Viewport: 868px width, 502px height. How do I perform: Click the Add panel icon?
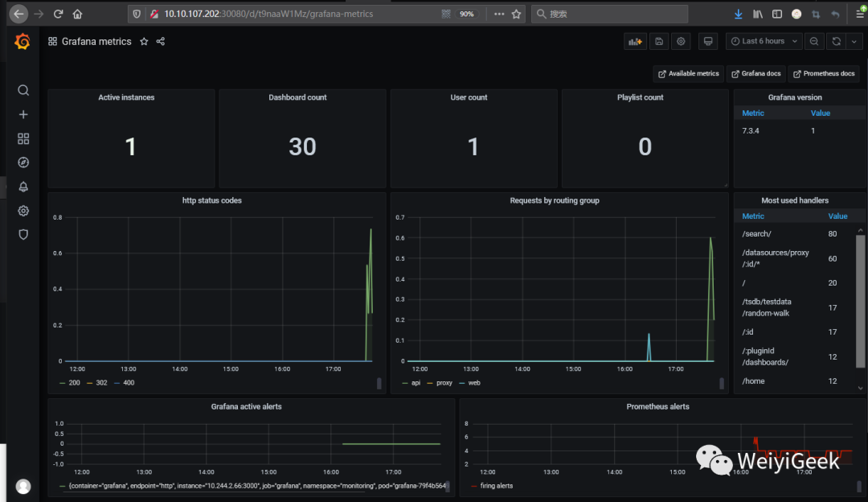(635, 42)
